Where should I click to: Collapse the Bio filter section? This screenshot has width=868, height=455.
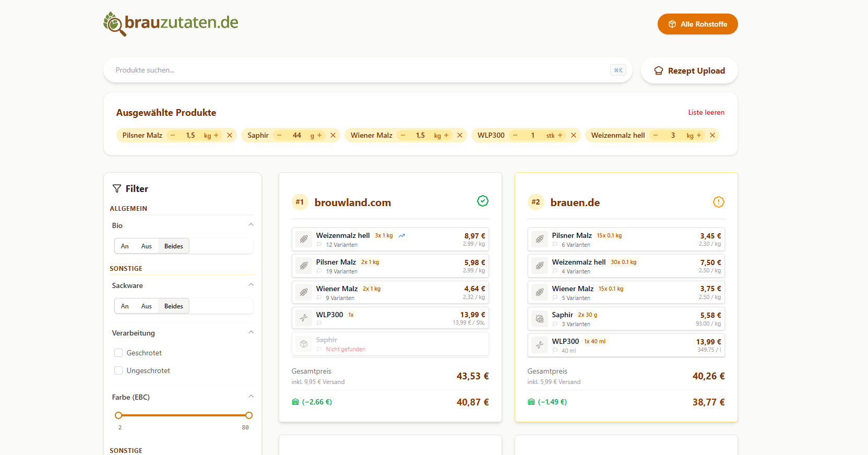tap(251, 225)
